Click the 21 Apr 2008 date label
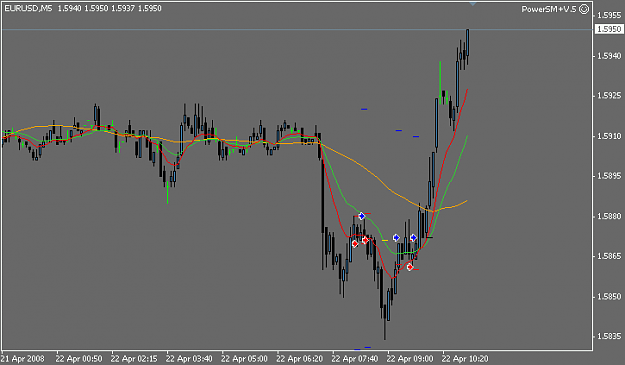This screenshot has height=365, width=625. [x=23, y=359]
